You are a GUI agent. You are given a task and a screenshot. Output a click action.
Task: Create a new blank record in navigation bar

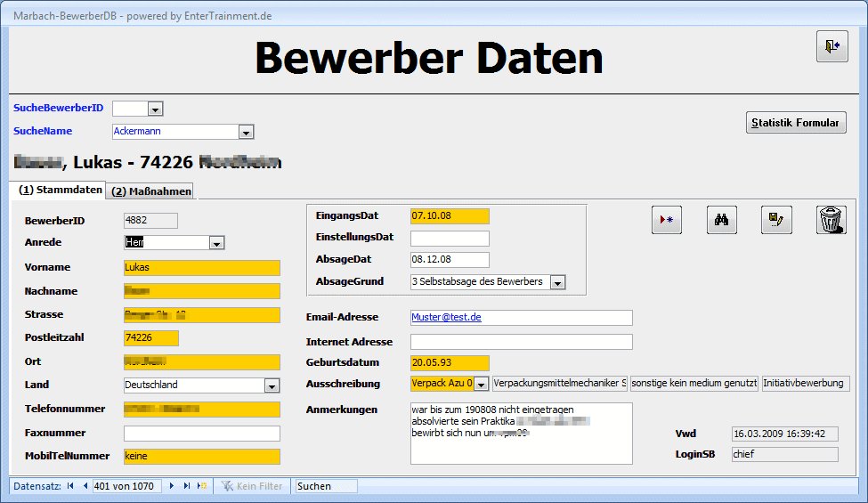click(202, 486)
